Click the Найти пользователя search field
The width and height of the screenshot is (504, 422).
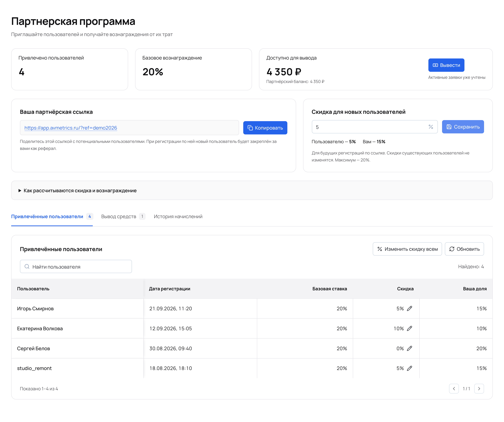76,267
